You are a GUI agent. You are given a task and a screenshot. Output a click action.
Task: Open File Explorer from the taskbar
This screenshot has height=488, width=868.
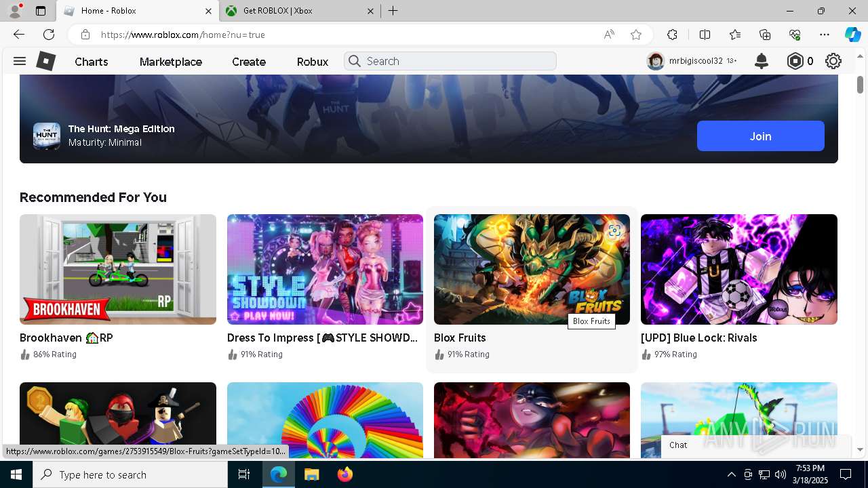coord(311,474)
